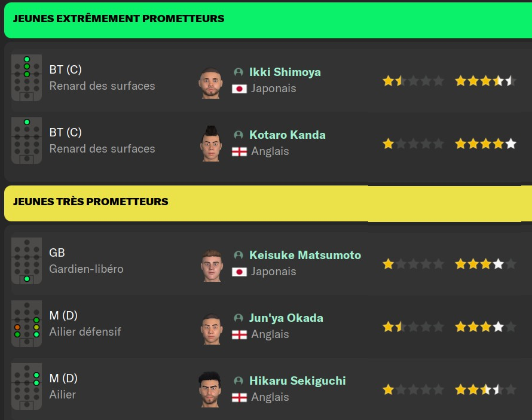Click the English flag under Jun'ya Okada
The height and width of the screenshot is (420, 532).
239,335
